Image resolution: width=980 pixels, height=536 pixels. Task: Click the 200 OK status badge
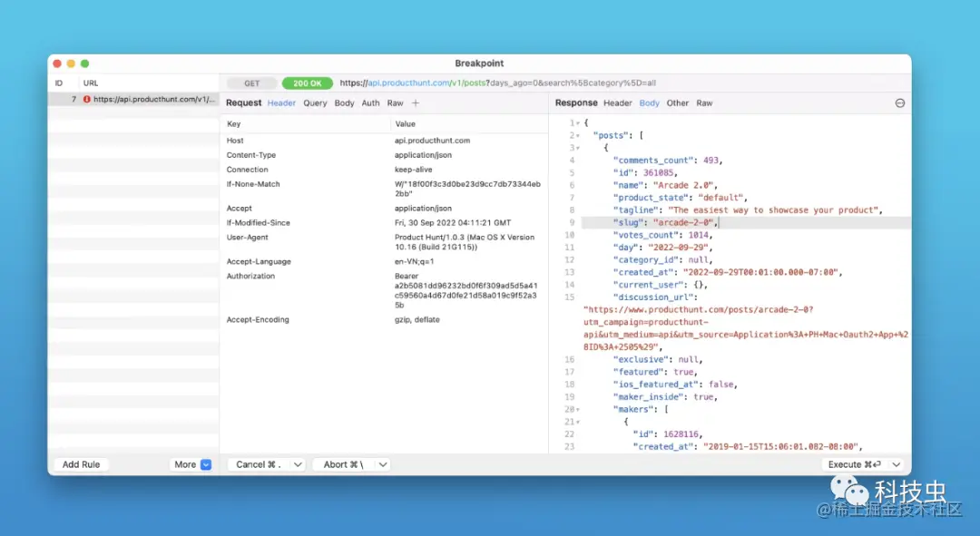(308, 83)
